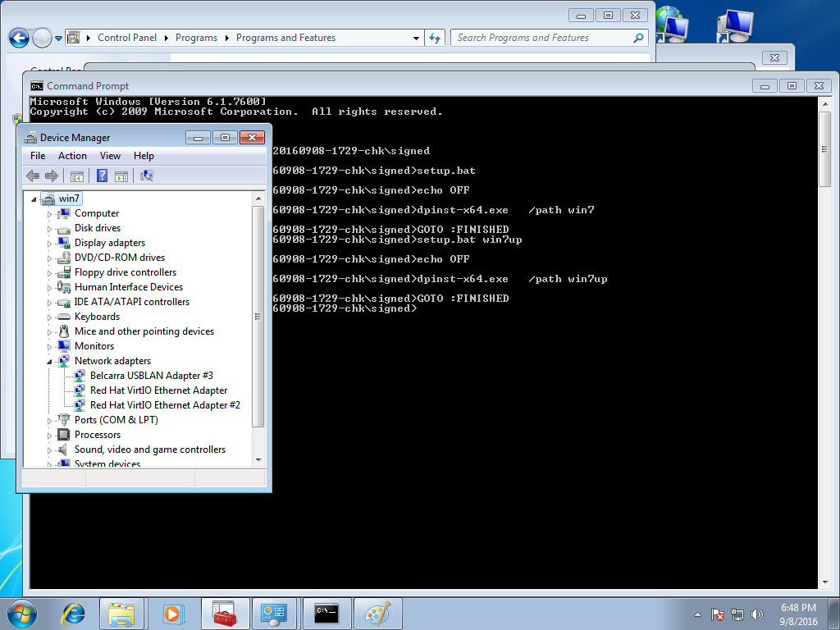Screen dimensions: 840x630
Task: Click the Keyboards icon
Action: coord(64,317)
